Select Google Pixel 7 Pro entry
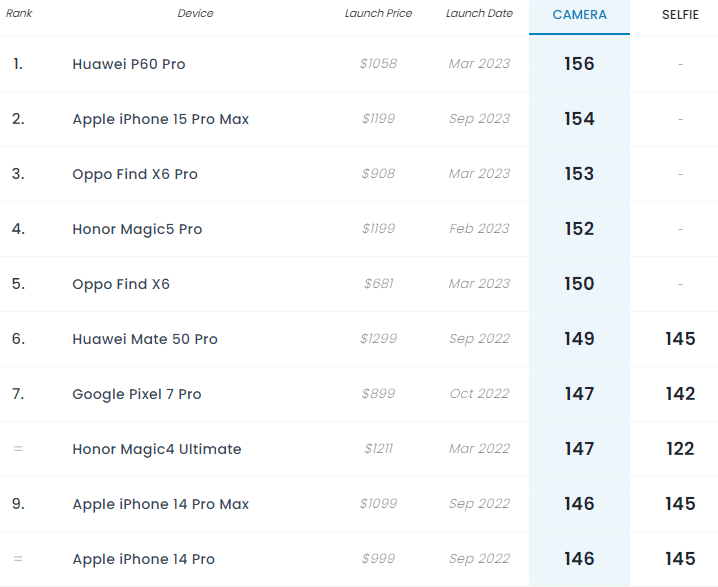 pyautogui.click(x=136, y=394)
